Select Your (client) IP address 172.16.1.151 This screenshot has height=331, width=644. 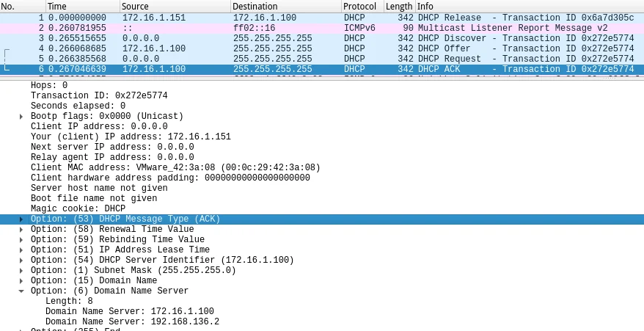coord(131,137)
